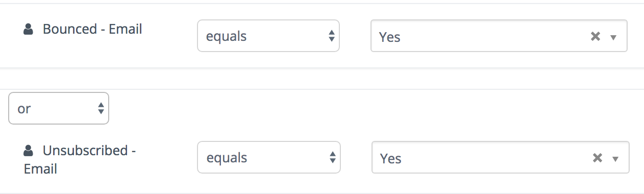
Task: Click the equals text in the Bounced operator
Action: pyautogui.click(x=226, y=37)
